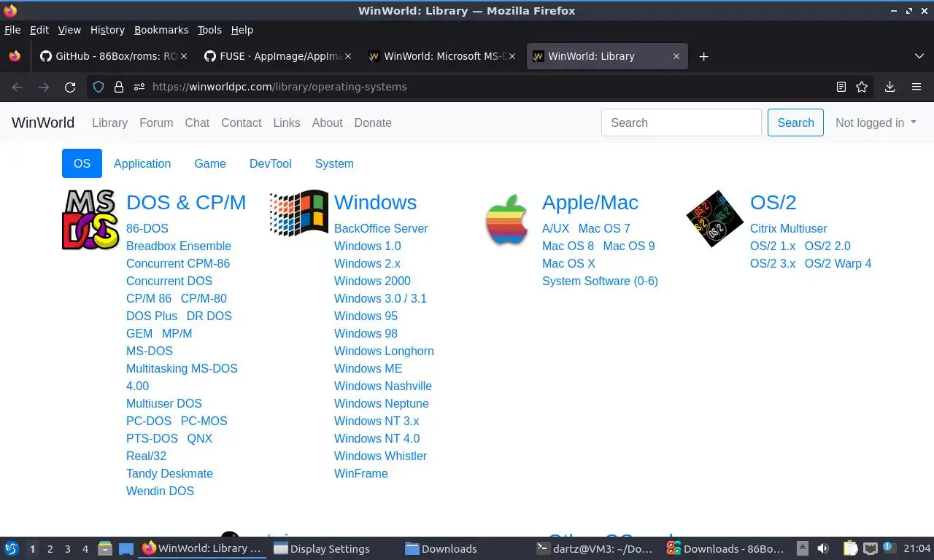
Task: Select the System category tab
Action: pyautogui.click(x=334, y=163)
